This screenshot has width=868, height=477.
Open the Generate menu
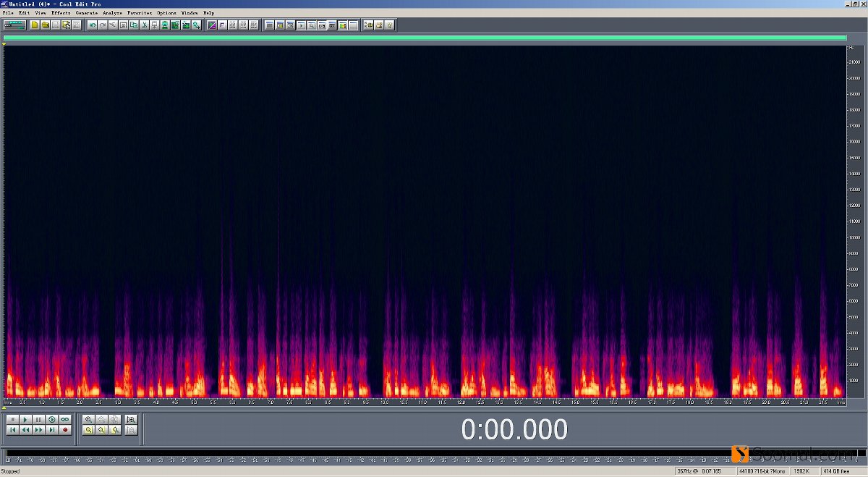click(x=87, y=13)
